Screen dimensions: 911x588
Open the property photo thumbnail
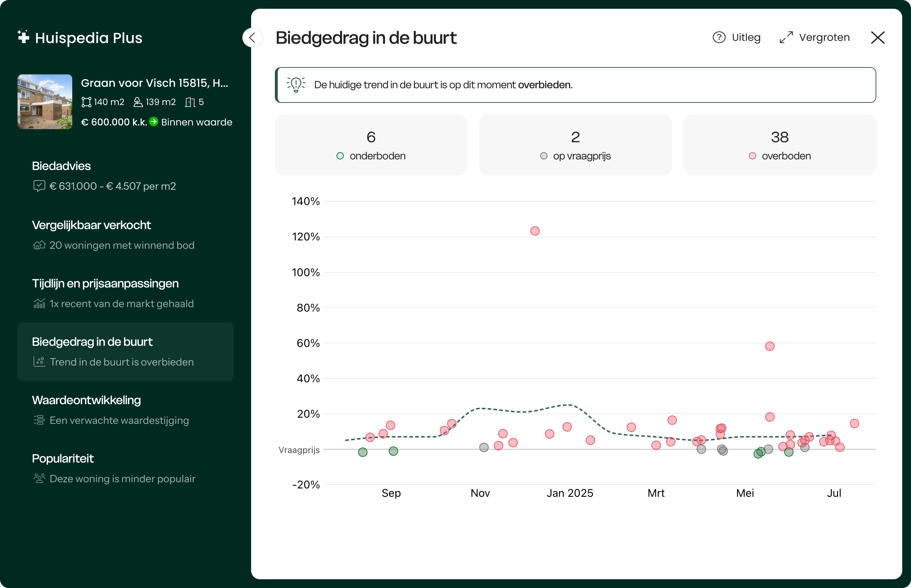pos(45,101)
